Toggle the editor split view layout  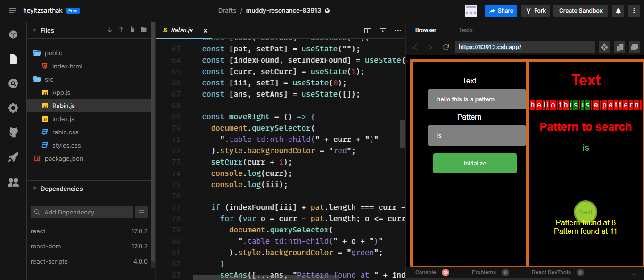click(367, 30)
